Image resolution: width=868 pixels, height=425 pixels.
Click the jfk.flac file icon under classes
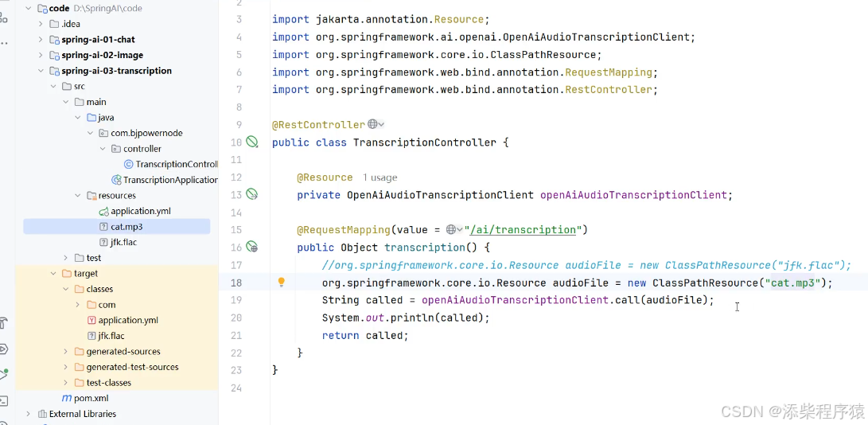91,336
